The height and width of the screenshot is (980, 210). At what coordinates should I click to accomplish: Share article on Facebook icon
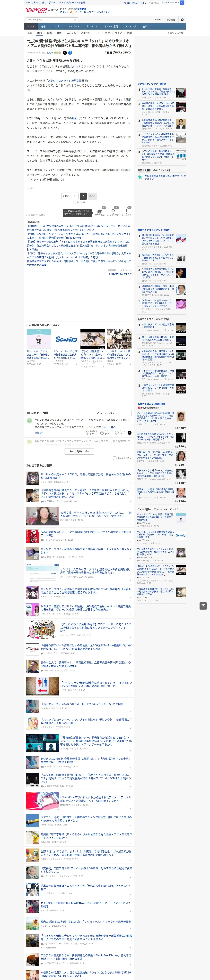coord(70,53)
